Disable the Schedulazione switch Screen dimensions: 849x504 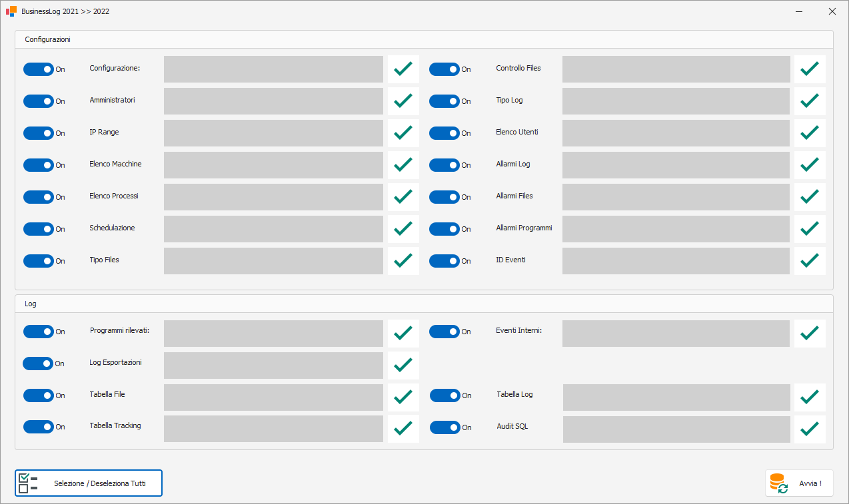point(39,229)
